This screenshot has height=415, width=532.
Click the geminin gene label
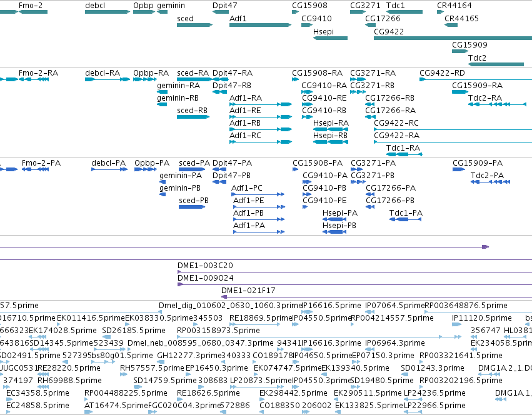tap(171, 6)
